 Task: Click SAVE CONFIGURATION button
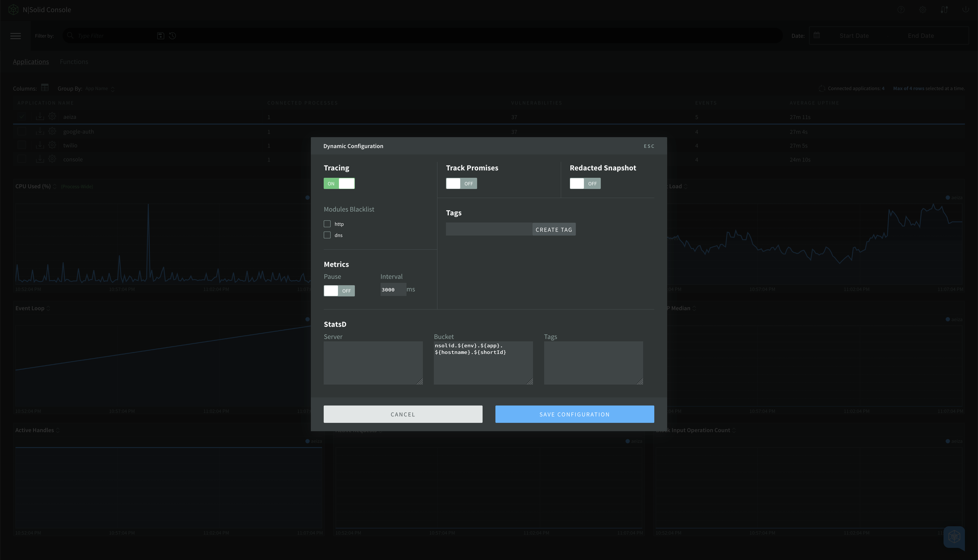coord(574,414)
